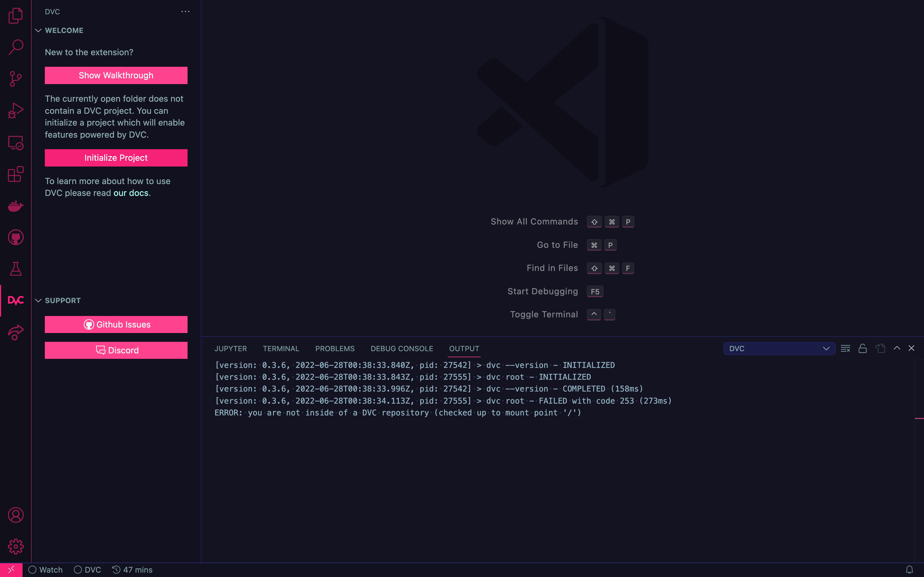
Task: Open the DVC output channel dropdown
Action: point(779,348)
